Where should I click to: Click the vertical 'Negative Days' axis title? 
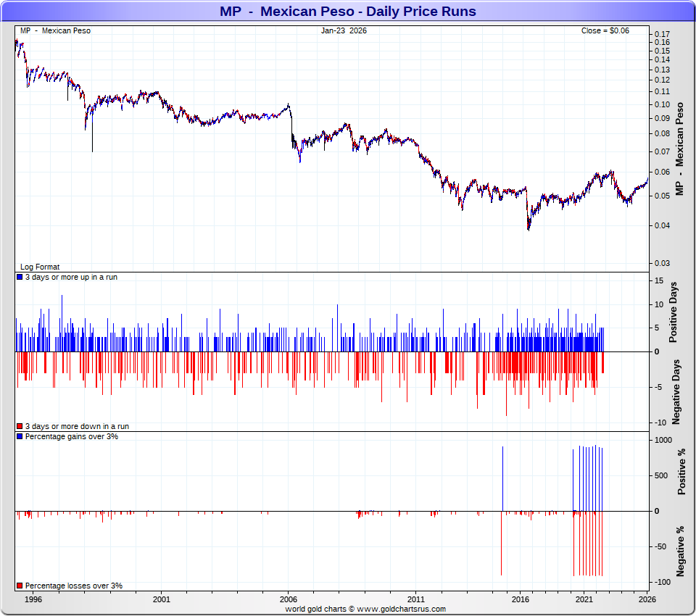click(x=676, y=392)
